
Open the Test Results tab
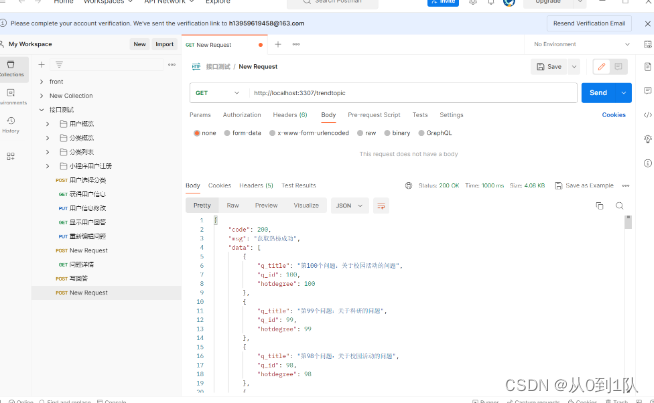tap(299, 186)
